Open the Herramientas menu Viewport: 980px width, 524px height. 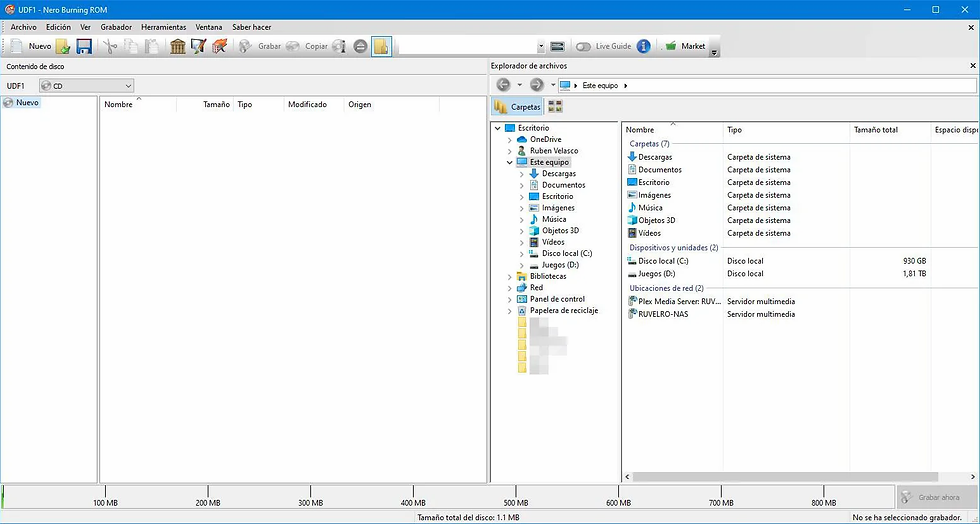pos(164,27)
